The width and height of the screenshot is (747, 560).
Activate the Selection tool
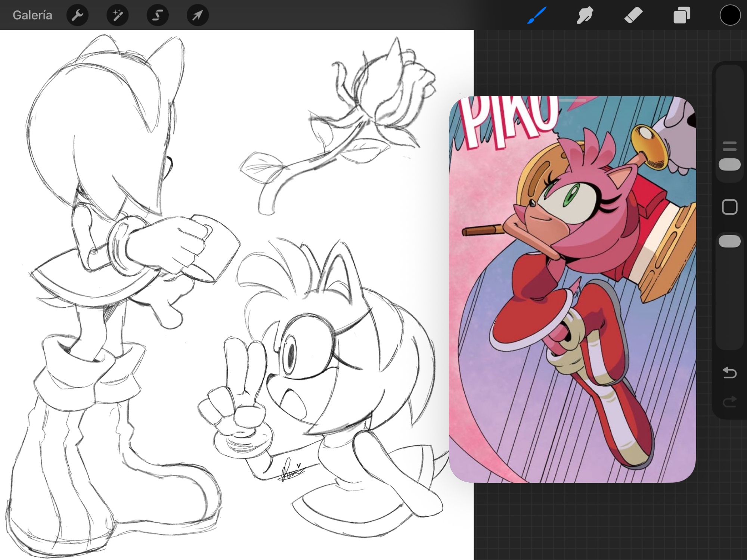(158, 15)
